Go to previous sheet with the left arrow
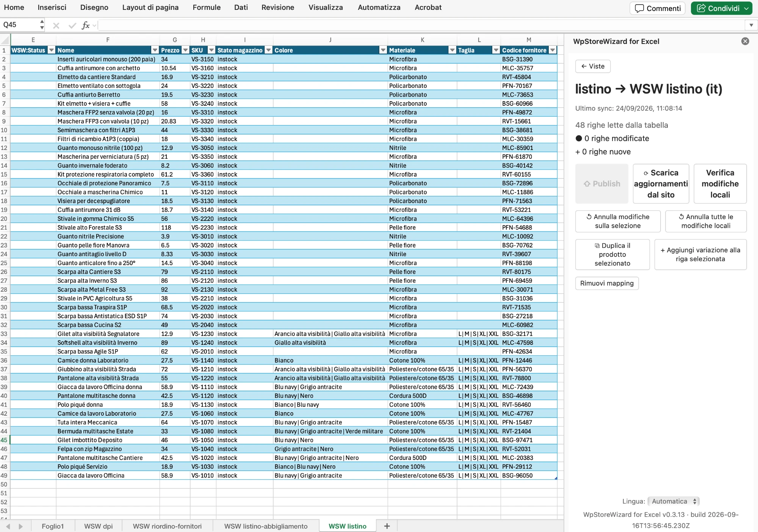The image size is (758, 532). (x=8, y=526)
